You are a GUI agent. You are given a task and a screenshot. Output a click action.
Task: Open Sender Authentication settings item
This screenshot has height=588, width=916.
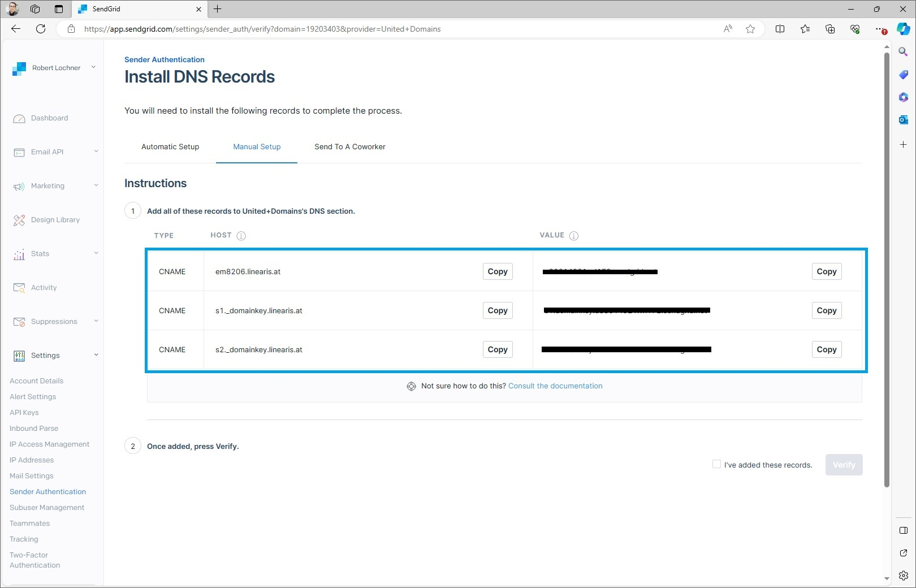tap(48, 492)
